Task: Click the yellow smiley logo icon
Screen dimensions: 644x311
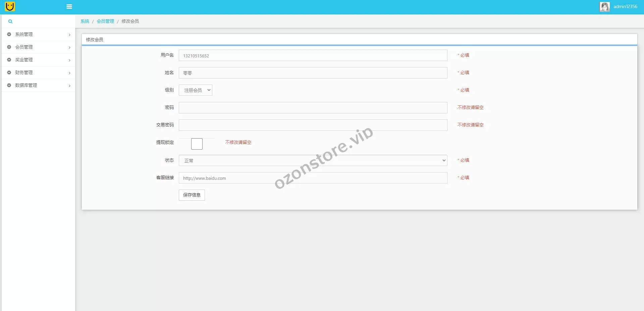Action: (x=10, y=6)
